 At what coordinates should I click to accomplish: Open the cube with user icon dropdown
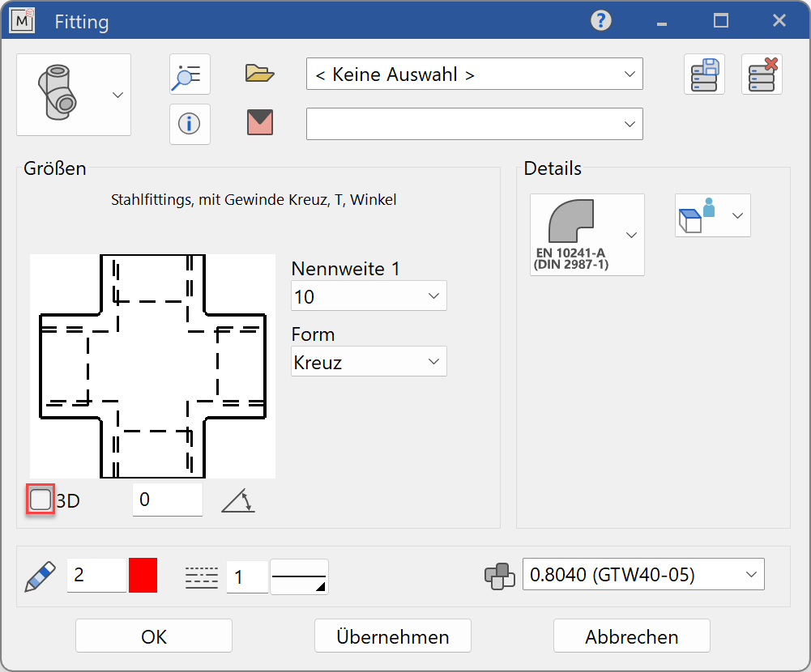(x=713, y=215)
